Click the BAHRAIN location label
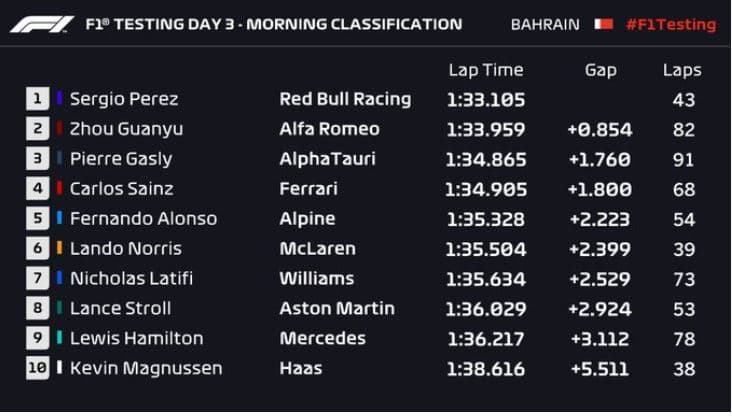The height and width of the screenshot is (418, 732). click(x=545, y=24)
